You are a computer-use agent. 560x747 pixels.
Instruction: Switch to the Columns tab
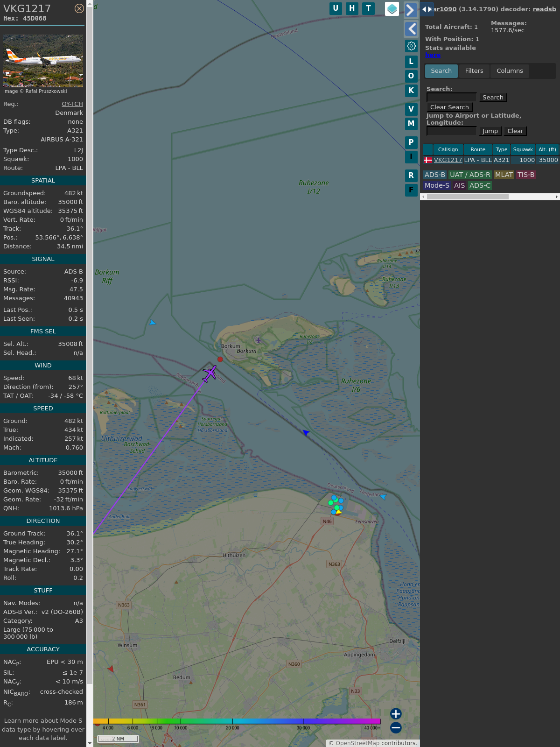510,71
